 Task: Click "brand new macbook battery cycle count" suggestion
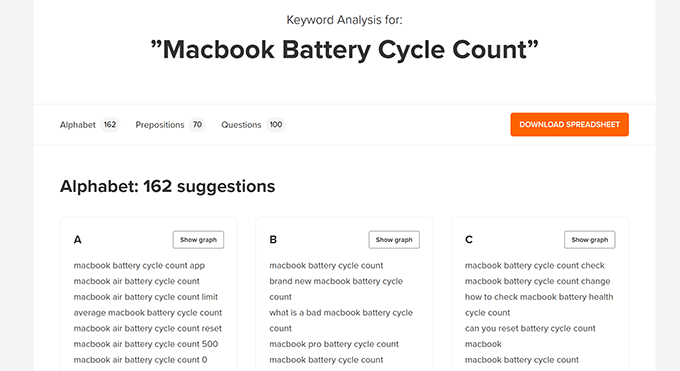pos(336,289)
